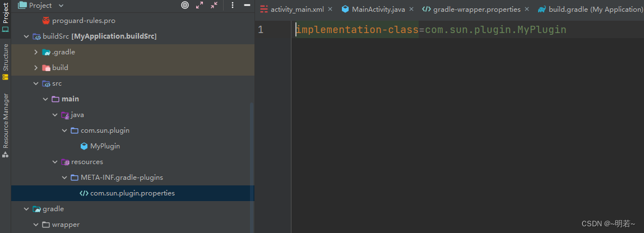Expand the build folder
Screen dimensions: 644x233
pyautogui.click(x=36, y=68)
